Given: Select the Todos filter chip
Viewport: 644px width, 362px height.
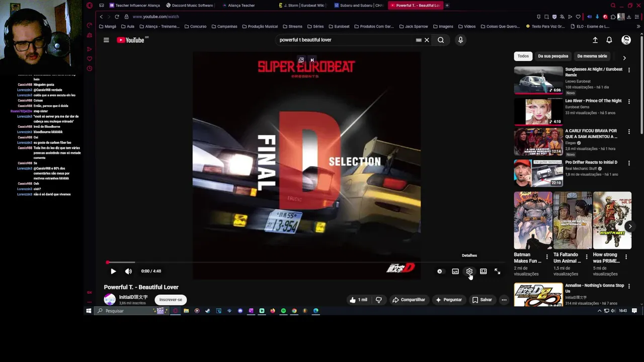Looking at the screenshot, I should coord(523,56).
